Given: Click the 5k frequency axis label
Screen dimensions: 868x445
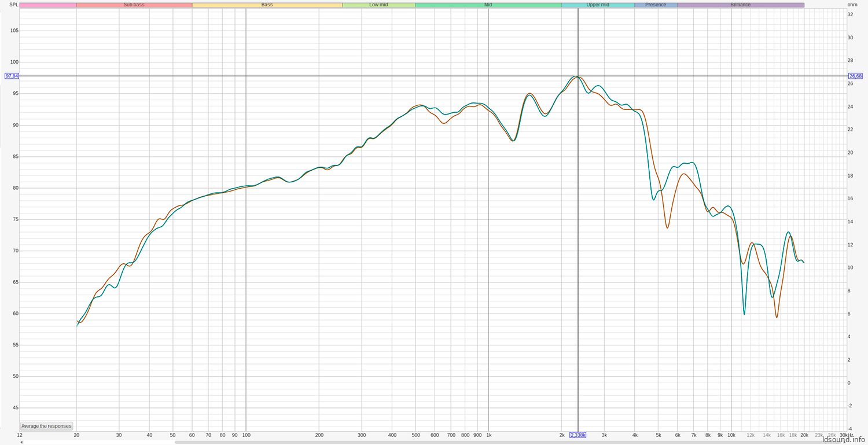Looking at the screenshot, I should [658, 435].
